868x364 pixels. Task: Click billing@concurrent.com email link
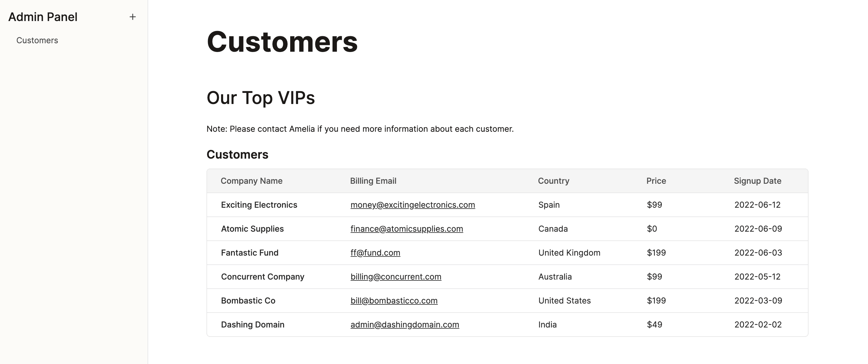[395, 277]
